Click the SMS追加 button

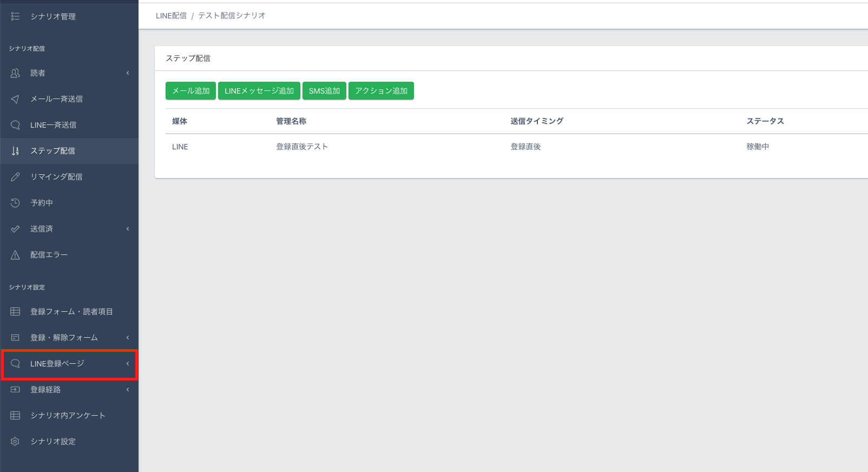(x=324, y=91)
